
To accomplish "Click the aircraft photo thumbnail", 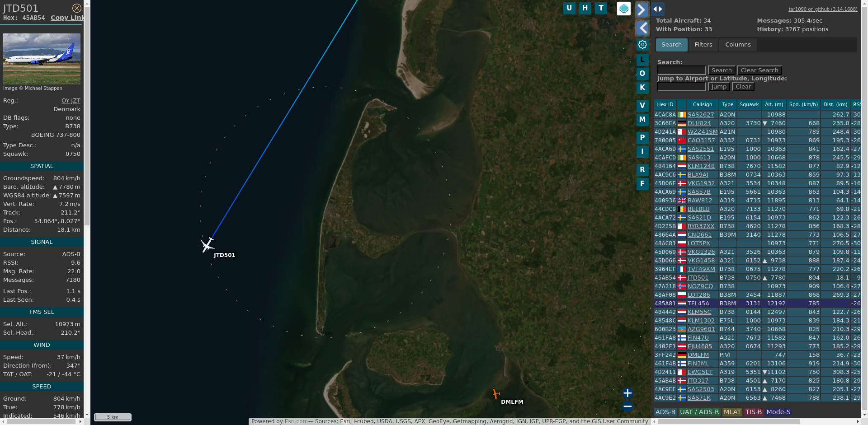I will 42,59.
